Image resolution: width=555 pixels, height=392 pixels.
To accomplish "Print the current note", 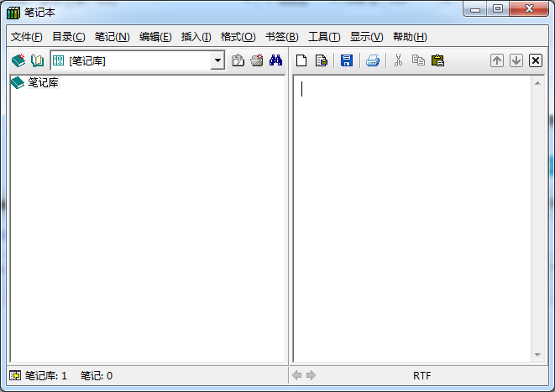I will pos(372,60).
